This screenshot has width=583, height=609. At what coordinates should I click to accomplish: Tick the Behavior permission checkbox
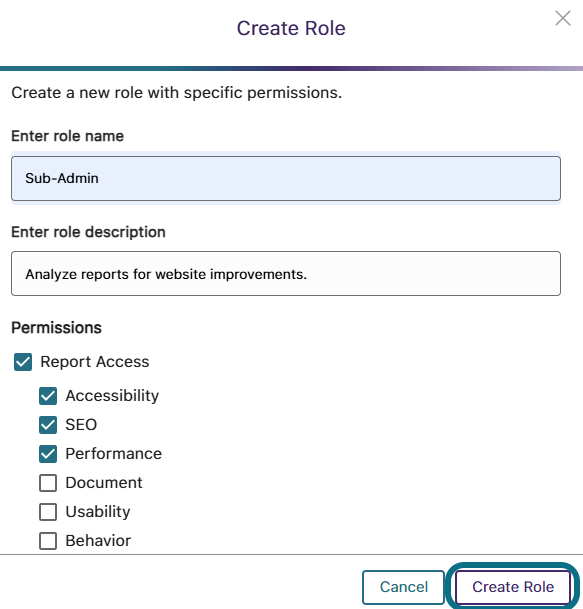(x=48, y=541)
